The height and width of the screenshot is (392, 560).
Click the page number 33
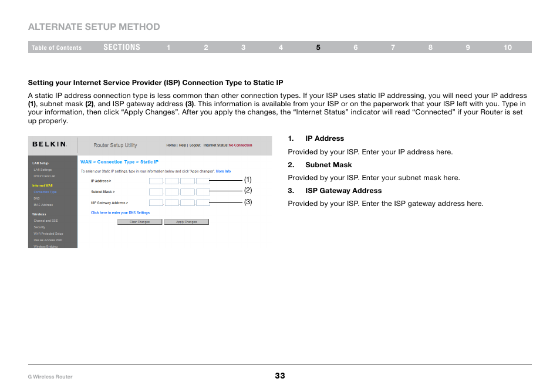280,376
